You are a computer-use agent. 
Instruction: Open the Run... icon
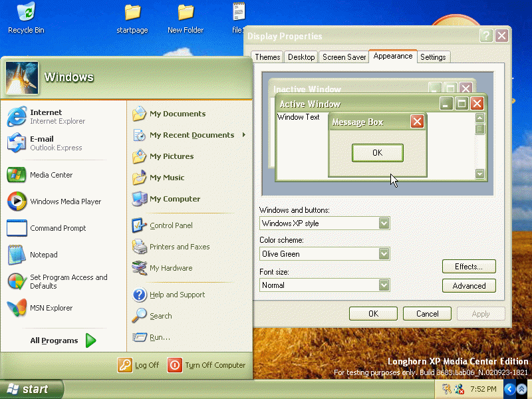point(139,337)
